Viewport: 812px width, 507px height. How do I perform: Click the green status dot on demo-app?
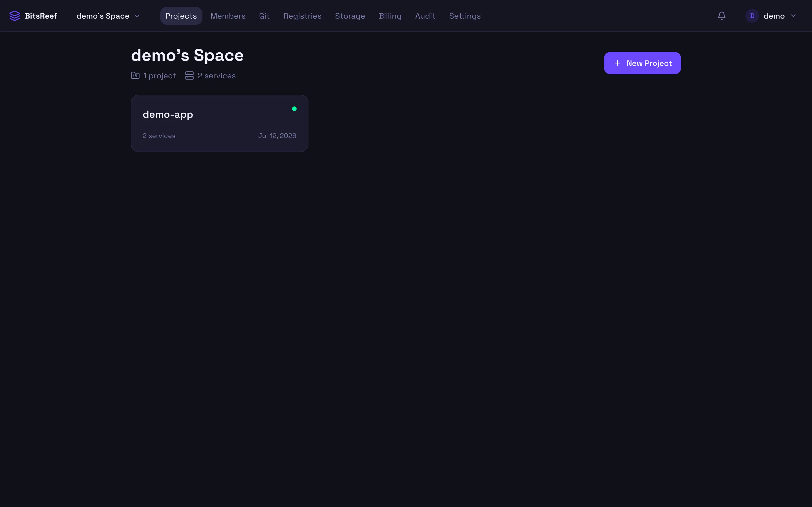pos(294,109)
